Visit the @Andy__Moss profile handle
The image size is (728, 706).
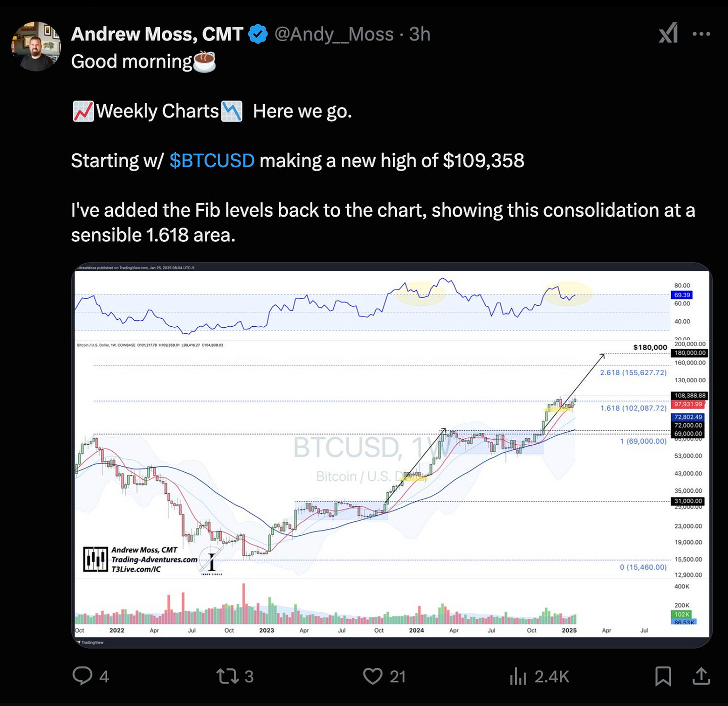coord(332,34)
